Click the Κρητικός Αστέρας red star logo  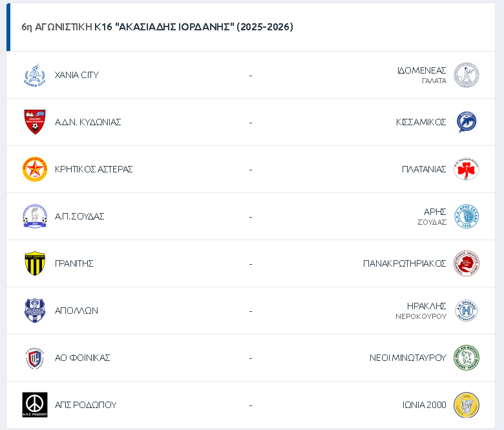(x=34, y=169)
